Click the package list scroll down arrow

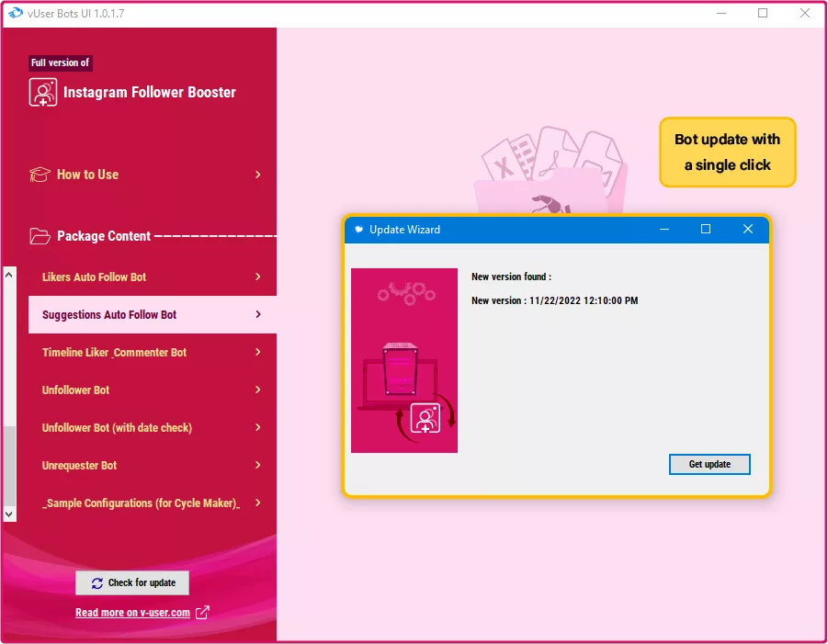(x=8, y=514)
